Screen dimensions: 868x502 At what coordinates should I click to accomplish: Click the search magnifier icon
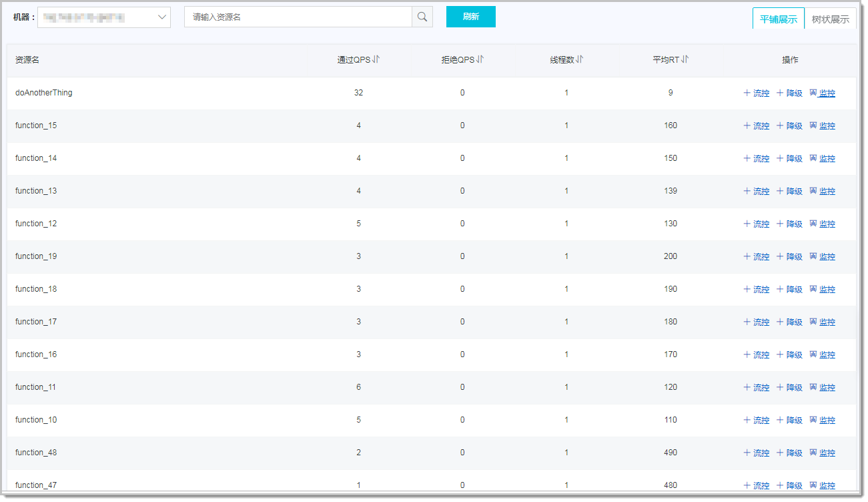(x=422, y=17)
